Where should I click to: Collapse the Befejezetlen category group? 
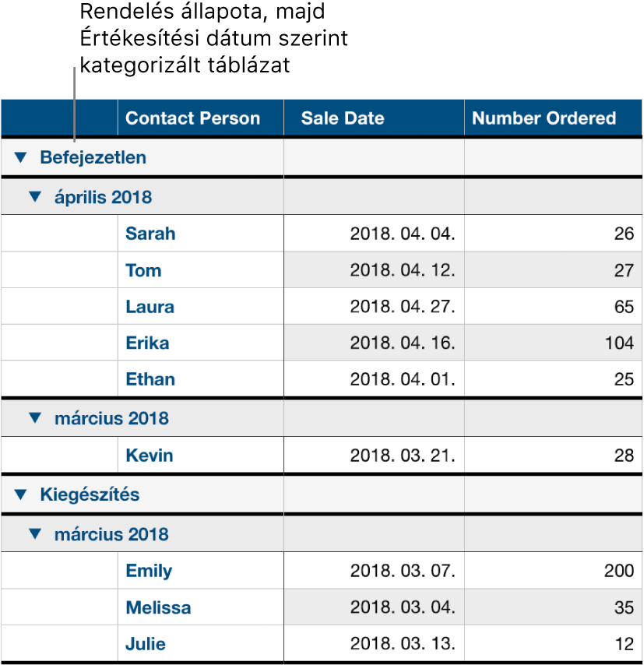coord(19,157)
